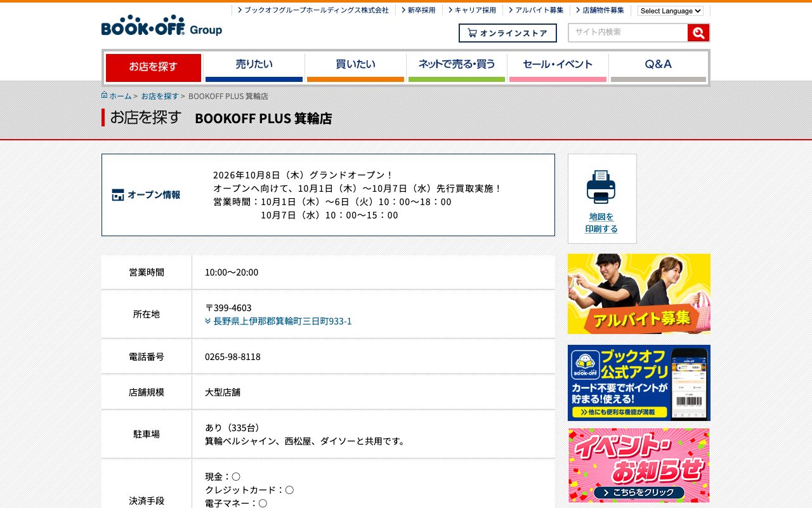Open the Select Language dropdown
Image resolution: width=812 pixels, height=508 pixels.
tap(671, 11)
